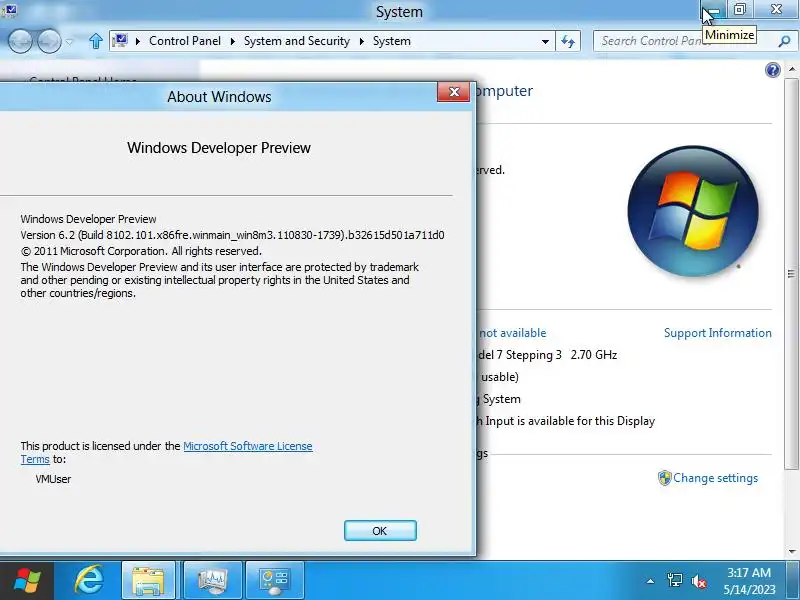800x600 pixels.
Task: Click 2.70 GHz processor text
Action: [x=594, y=355]
